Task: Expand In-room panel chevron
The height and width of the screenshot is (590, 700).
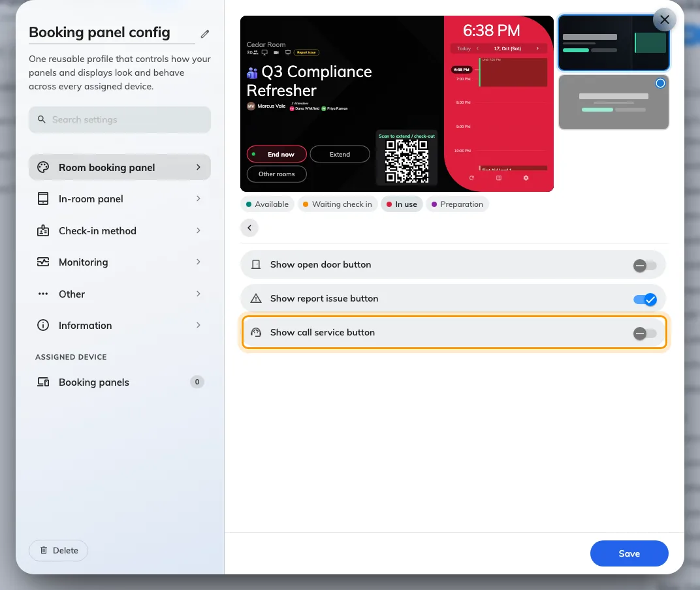Action: pyautogui.click(x=199, y=198)
